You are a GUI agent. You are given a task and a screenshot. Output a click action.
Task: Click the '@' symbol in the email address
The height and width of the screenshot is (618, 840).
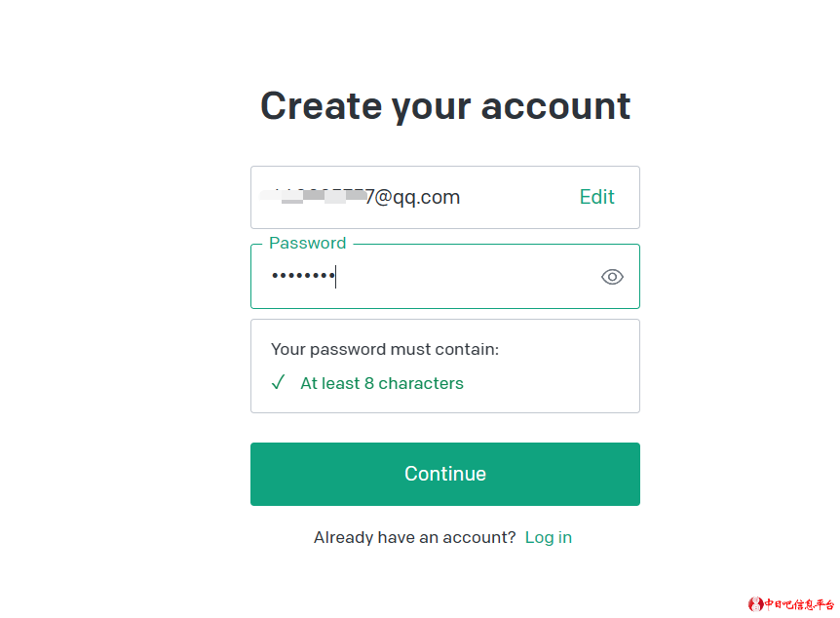(x=383, y=198)
